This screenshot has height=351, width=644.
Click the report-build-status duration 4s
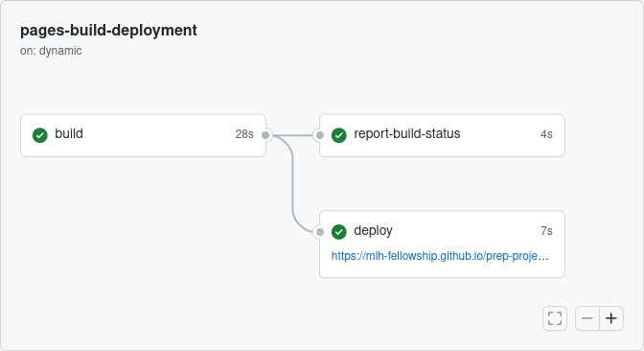(546, 134)
